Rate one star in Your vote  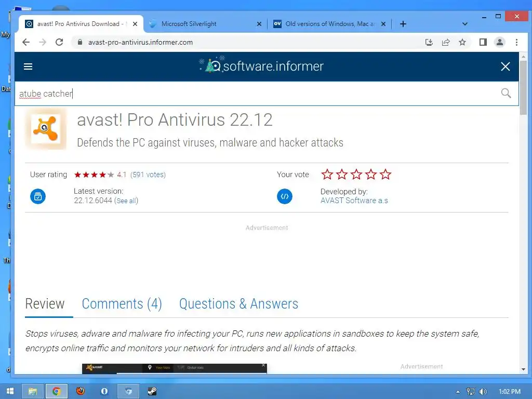pyautogui.click(x=327, y=175)
